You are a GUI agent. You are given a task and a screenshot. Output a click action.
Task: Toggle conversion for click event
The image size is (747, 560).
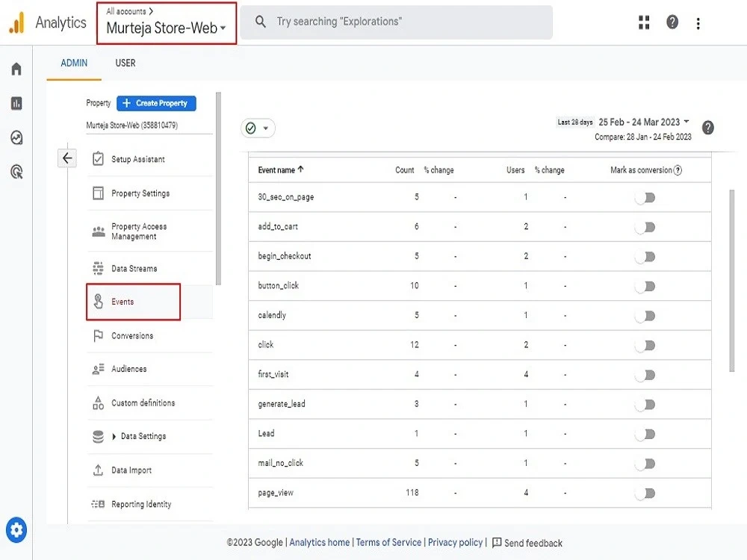tap(645, 345)
